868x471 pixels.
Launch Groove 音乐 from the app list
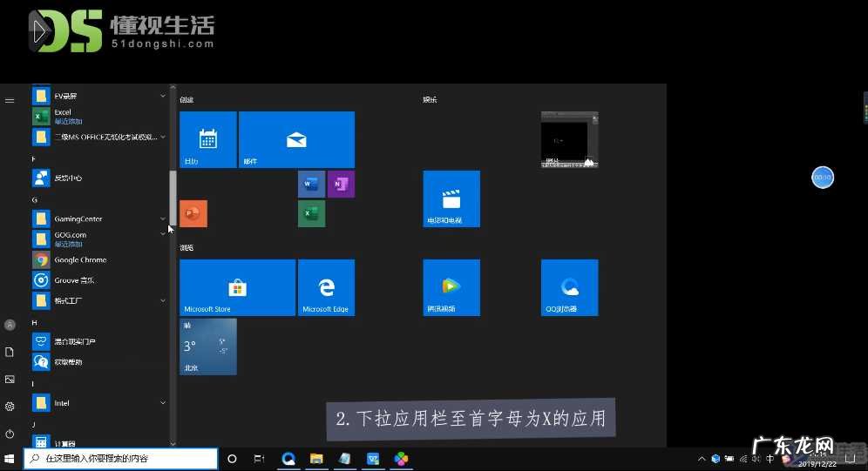coord(98,280)
